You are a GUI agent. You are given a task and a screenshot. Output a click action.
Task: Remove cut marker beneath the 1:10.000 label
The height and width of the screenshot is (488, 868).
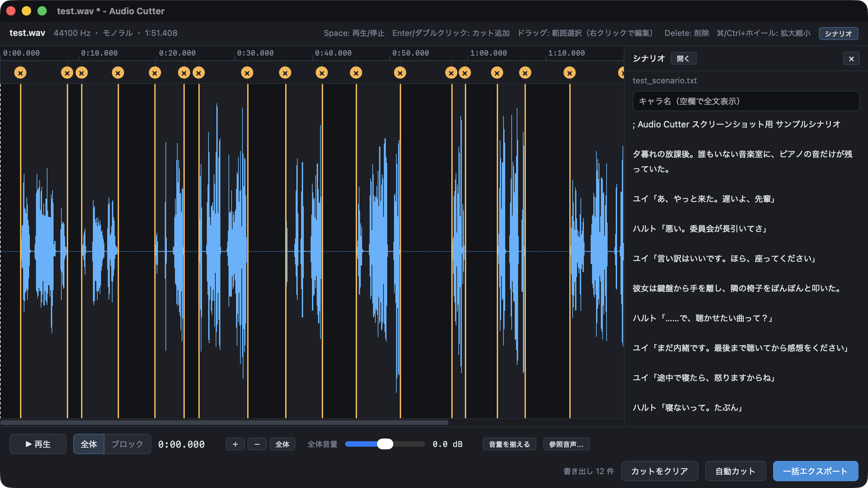pyautogui.click(x=570, y=73)
